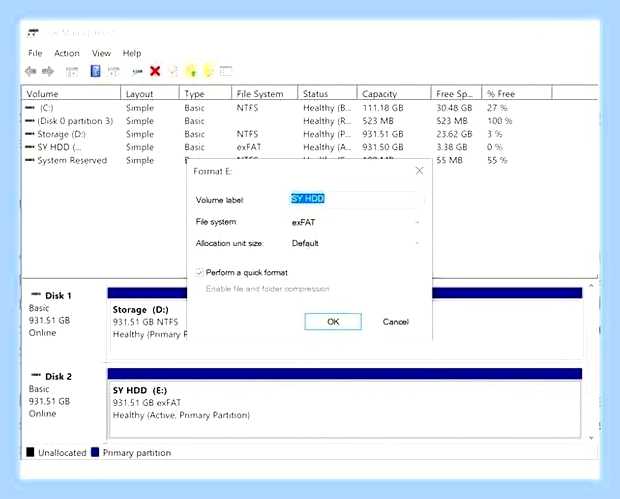
Task: Click the "23.62 GB" free space cell
Action: (454, 134)
